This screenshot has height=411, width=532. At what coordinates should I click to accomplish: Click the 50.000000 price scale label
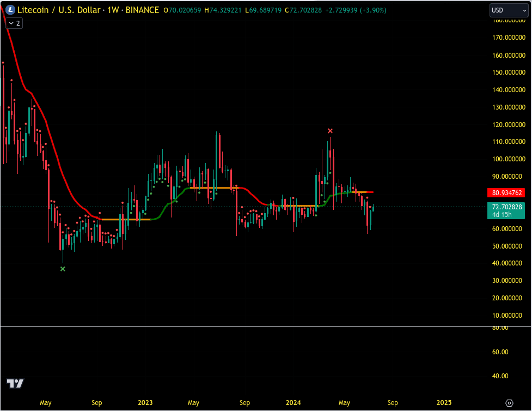[507, 246]
